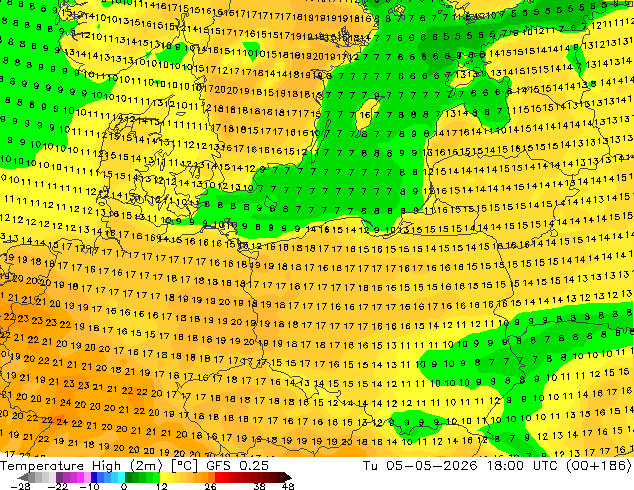Click the dark maroon right arrow end of scale

point(287,477)
